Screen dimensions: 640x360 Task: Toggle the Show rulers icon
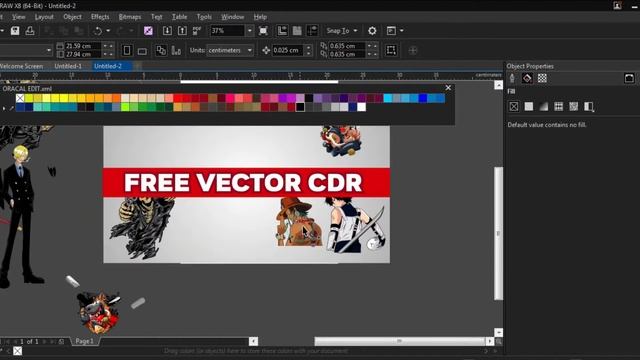pyautogui.click(x=282, y=31)
